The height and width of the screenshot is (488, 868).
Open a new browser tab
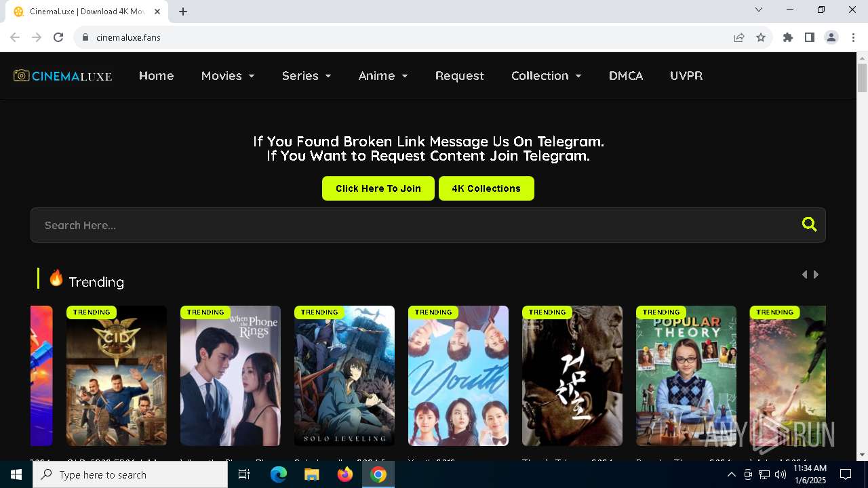183,12
